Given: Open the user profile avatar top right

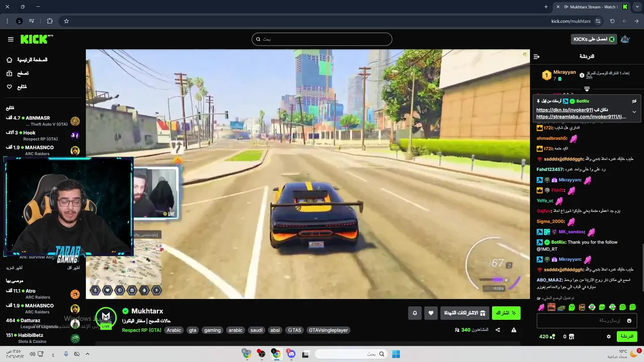Looking at the screenshot, I should [x=625, y=39].
